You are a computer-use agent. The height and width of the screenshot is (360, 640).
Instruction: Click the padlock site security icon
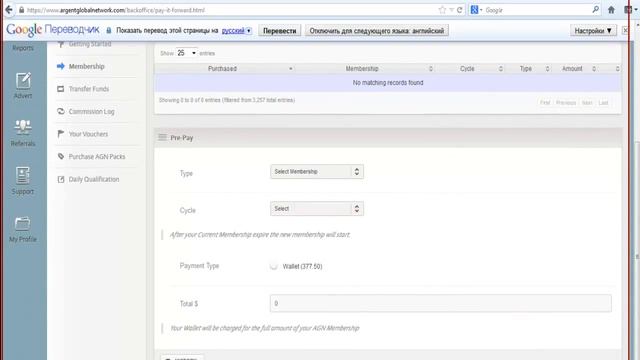click(x=21, y=10)
